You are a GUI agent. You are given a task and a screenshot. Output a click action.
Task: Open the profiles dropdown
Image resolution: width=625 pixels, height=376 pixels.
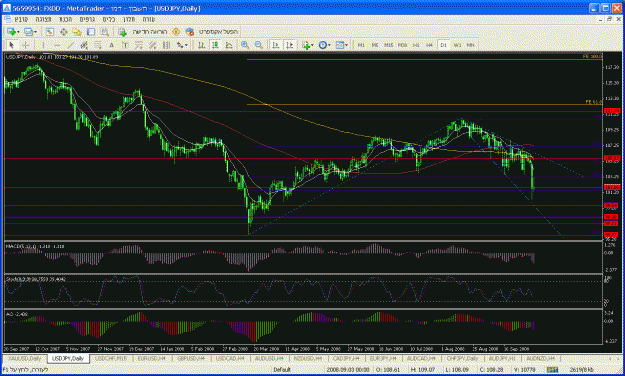(30, 32)
